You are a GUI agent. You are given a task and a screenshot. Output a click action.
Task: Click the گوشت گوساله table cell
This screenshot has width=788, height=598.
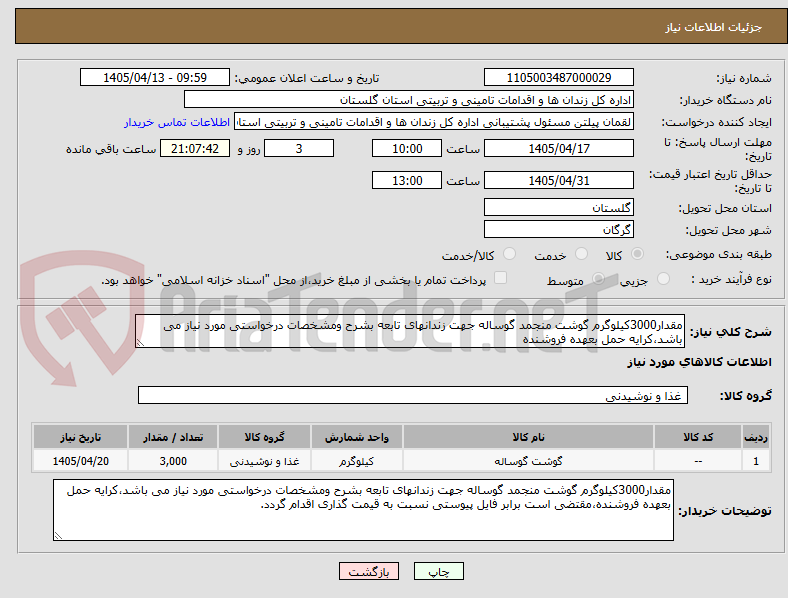pyautogui.click(x=528, y=461)
